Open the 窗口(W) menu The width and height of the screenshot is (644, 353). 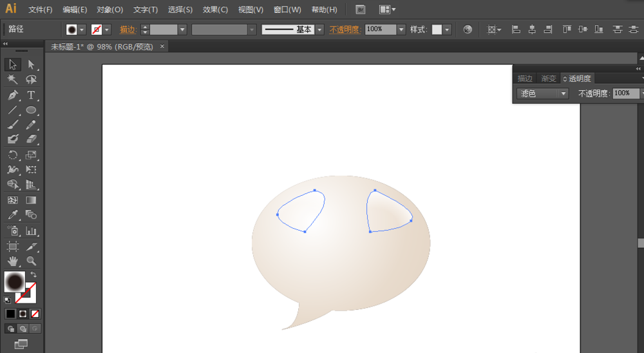287,10
